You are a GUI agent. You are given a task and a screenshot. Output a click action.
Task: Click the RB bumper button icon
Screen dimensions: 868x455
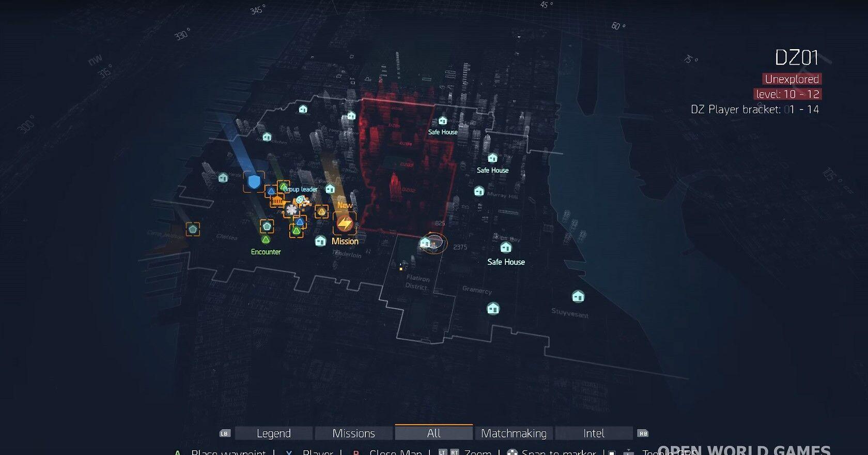pos(643,433)
